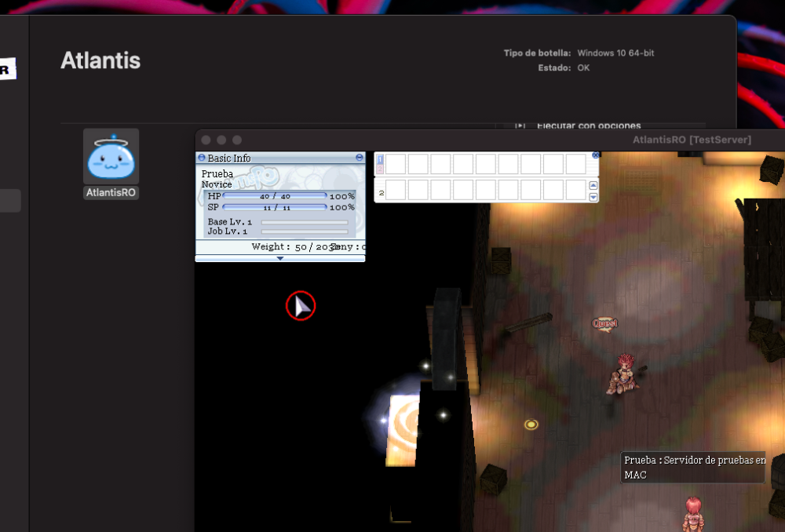Click the yellow ring ground marker
The height and width of the screenshot is (532, 785).
[531, 425]
